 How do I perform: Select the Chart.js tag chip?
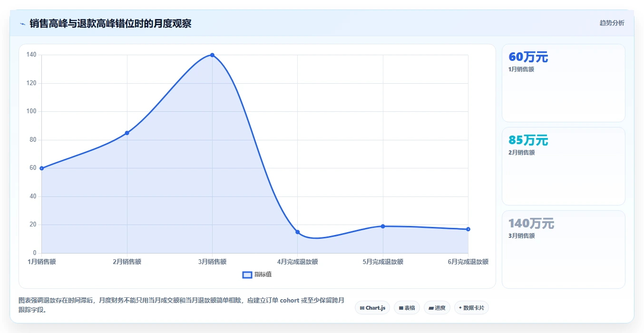[372, 308]
